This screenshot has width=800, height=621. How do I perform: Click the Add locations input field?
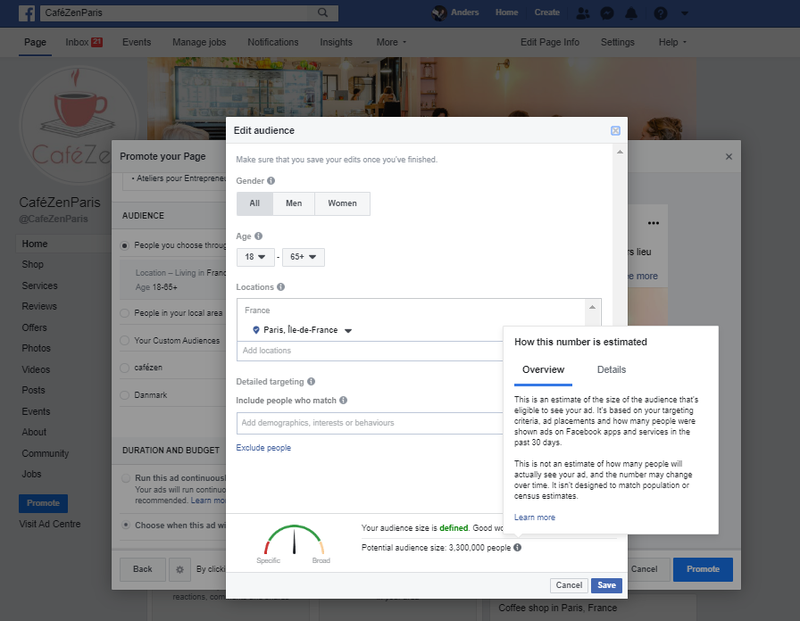369,351
